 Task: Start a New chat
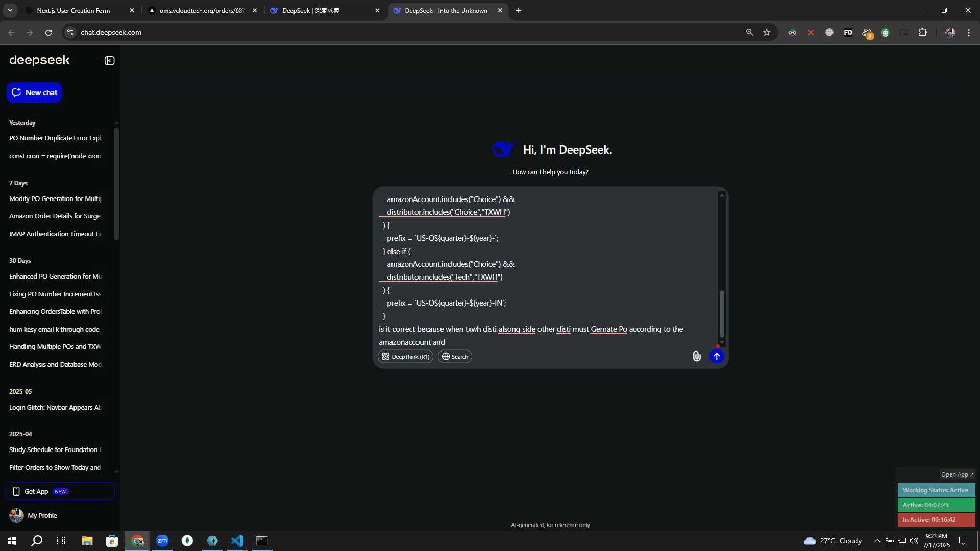34,92
